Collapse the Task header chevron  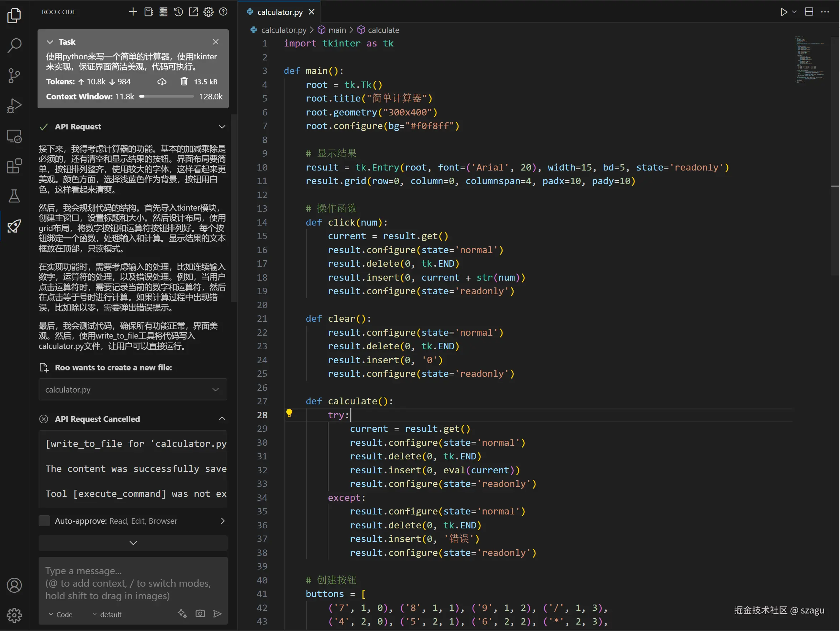coord(50,42)
